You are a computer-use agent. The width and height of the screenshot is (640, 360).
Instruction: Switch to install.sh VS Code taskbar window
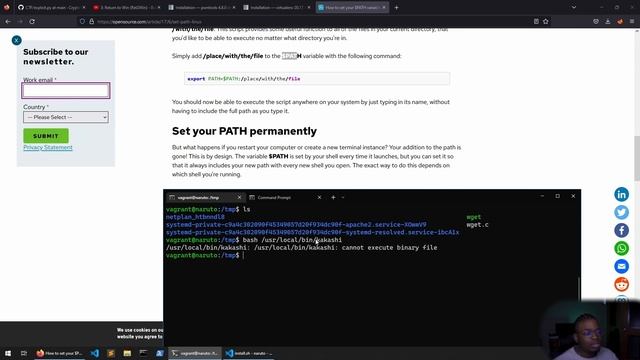249,353
